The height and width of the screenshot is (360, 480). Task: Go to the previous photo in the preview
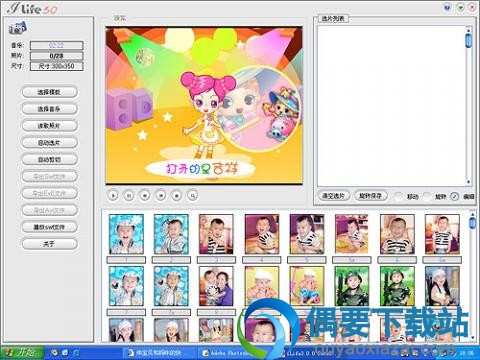[x=145, y=196]
